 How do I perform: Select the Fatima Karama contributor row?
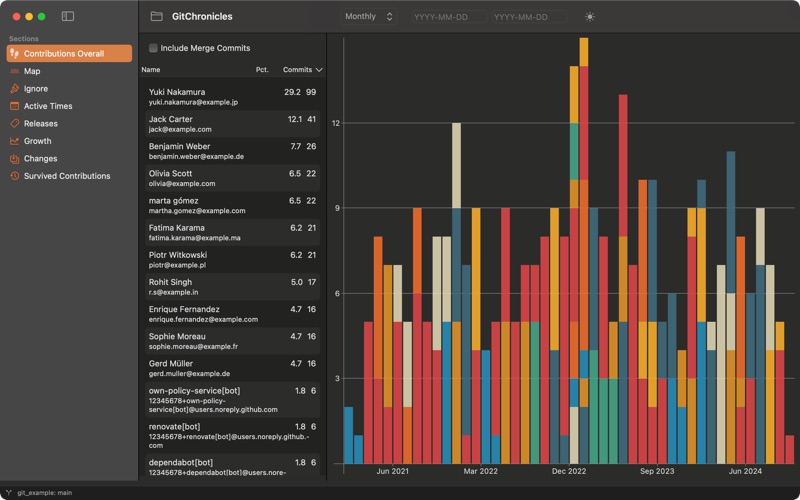(x=232, y=232)
